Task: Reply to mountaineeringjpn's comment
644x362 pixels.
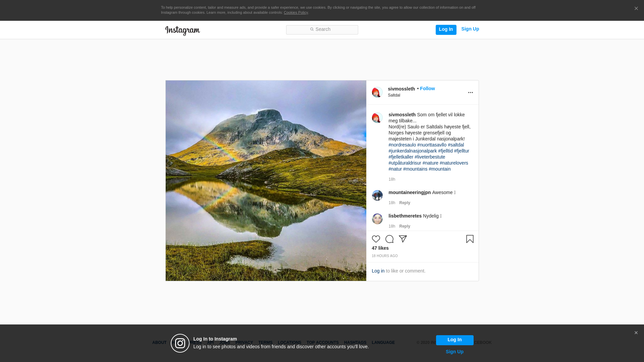Action: point(405,203)
